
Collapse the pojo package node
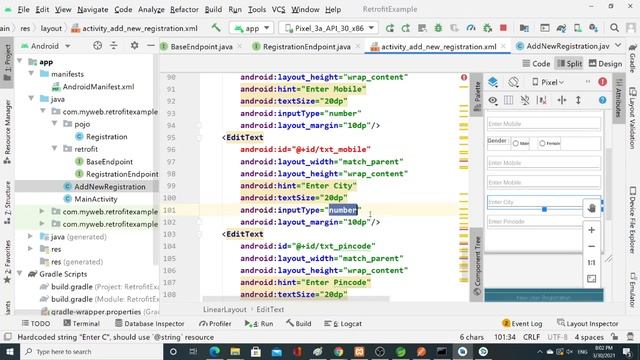[x=54, y=124]
